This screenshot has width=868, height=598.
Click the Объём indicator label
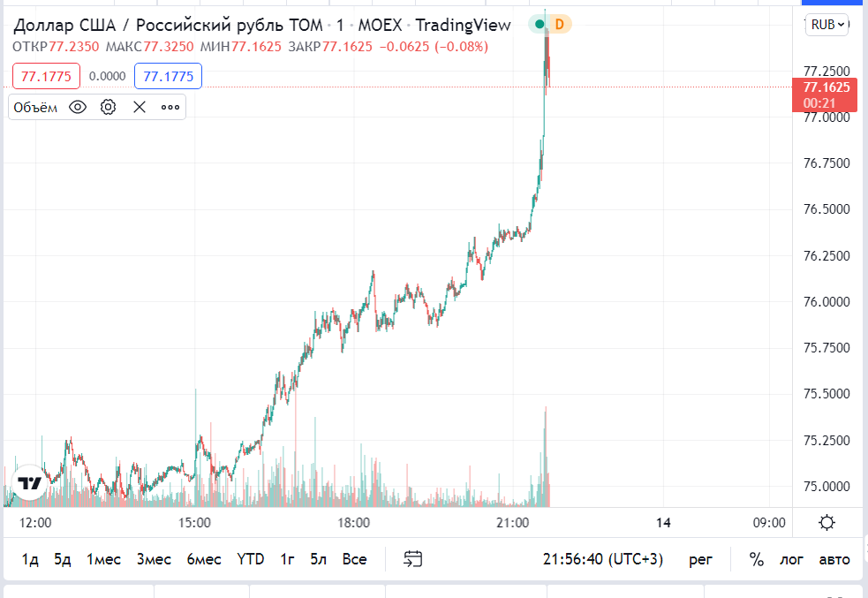click(35, 108)
